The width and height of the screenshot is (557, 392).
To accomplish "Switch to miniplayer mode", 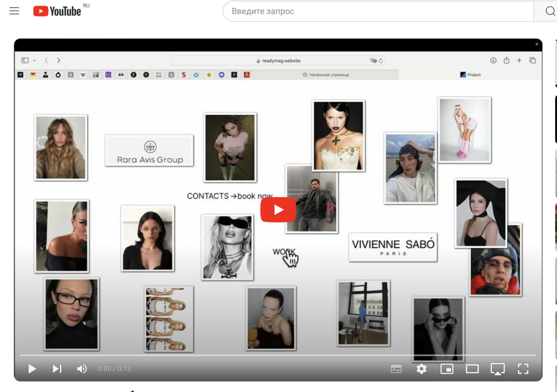I will coord(447,369).
